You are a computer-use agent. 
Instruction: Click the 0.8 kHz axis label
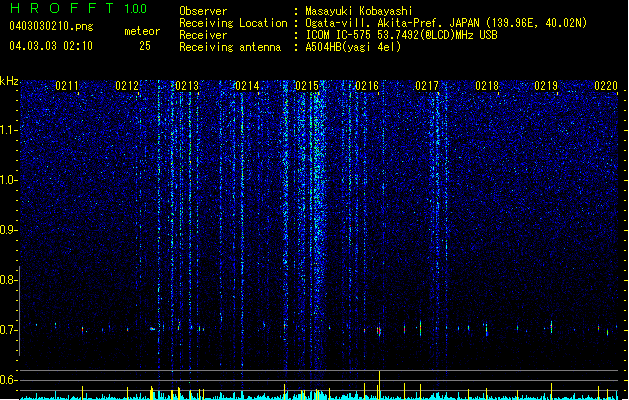[x=9, y=280]
